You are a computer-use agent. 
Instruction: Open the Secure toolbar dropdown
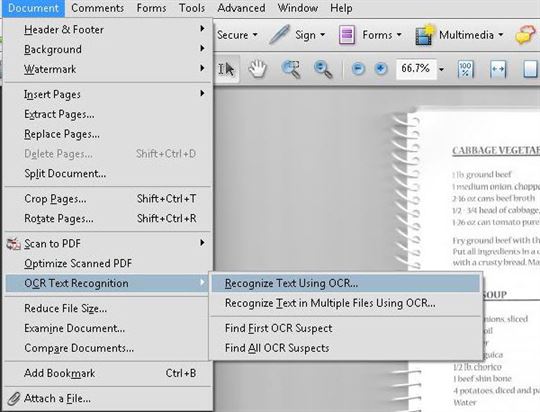pyautogui.click(x=237, y=35)
